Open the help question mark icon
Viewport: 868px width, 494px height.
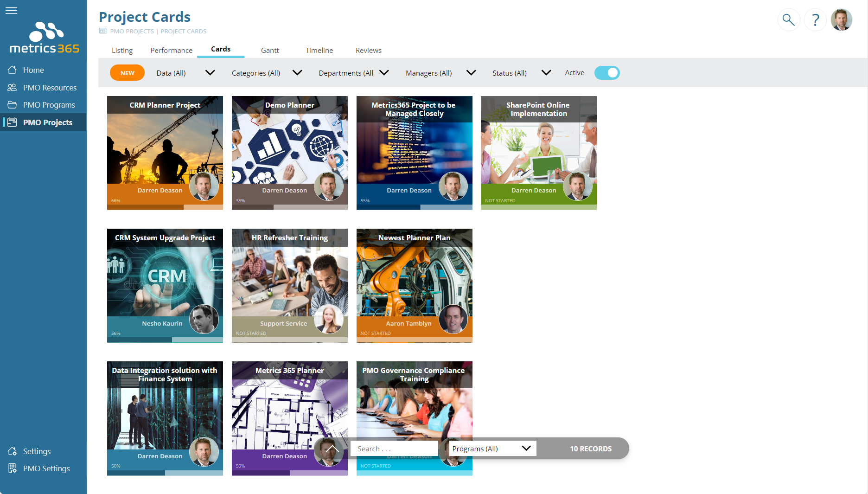click(x=815, y=20)
